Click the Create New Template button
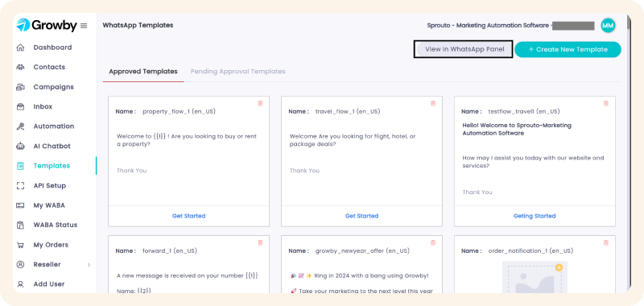 (x=568, y=49)
